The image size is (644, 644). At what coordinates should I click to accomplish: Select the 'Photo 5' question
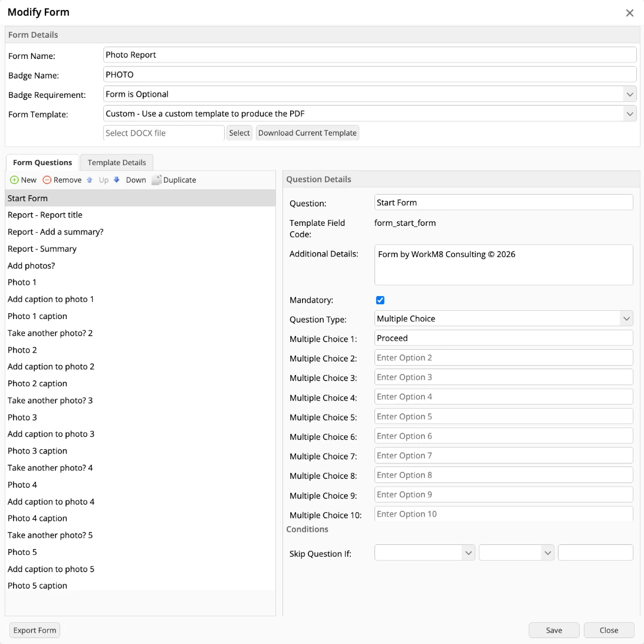tap(140, 552)
